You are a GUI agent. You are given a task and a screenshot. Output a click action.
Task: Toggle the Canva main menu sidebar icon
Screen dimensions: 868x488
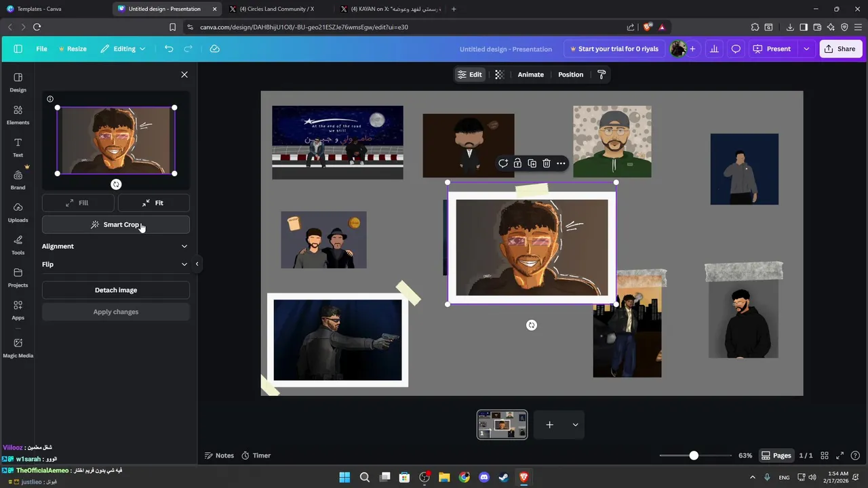(18, 49)
